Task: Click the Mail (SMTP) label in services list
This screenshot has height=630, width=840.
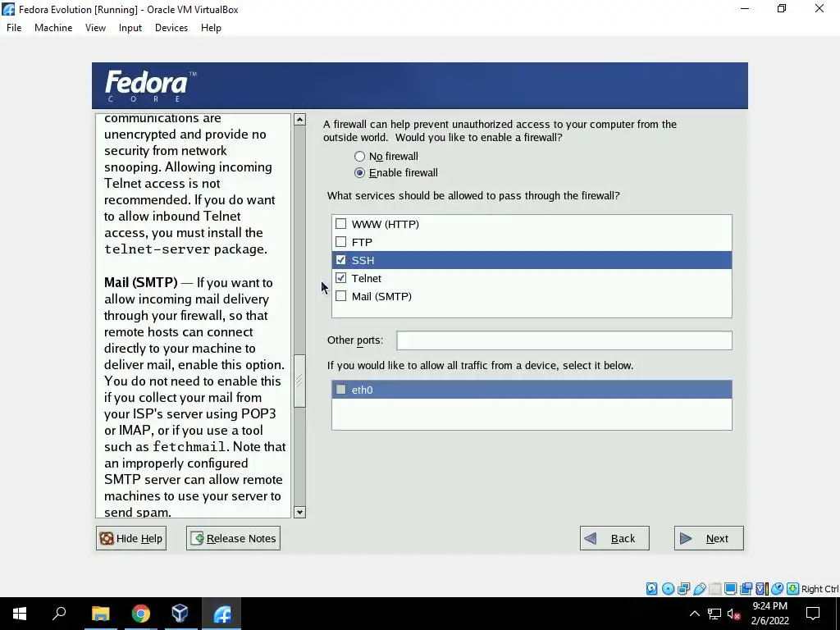Action: tap(381, 296)
